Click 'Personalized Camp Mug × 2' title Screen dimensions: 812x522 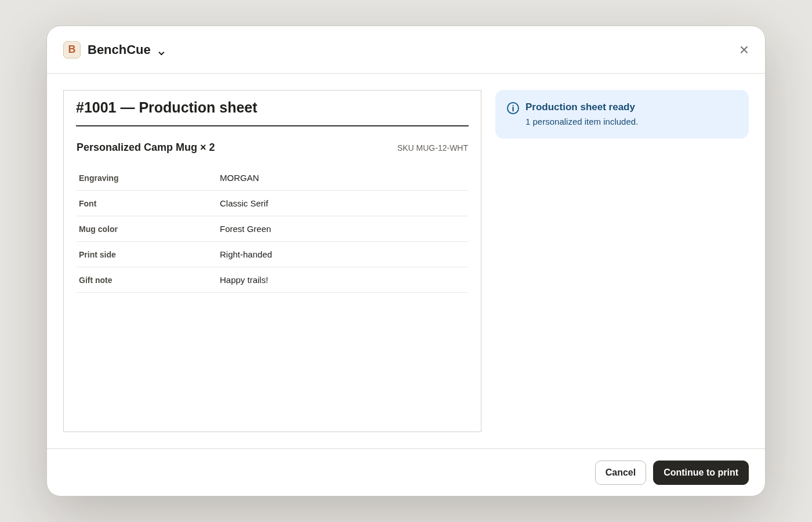(146, 147)
